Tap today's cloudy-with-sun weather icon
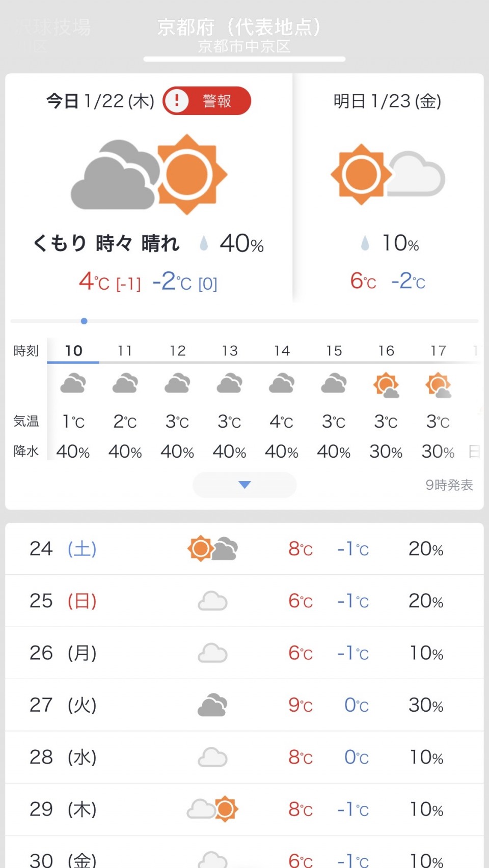This screenshot has height=868, width=489. 148,175
